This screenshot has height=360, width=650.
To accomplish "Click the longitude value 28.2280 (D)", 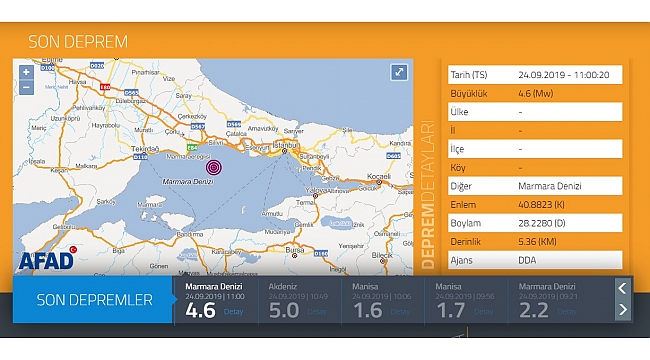I will pyautogui.click(x=541, y=223).
